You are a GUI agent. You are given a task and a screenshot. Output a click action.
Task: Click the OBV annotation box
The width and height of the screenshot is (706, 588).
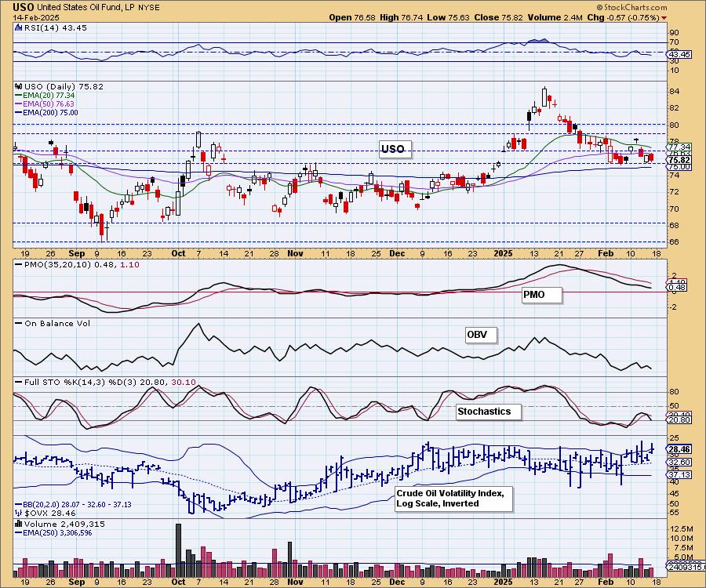[x=481, y=335]
